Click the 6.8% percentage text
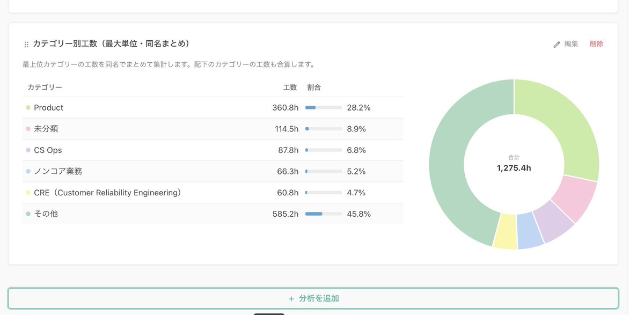 [x=356, y=150]
